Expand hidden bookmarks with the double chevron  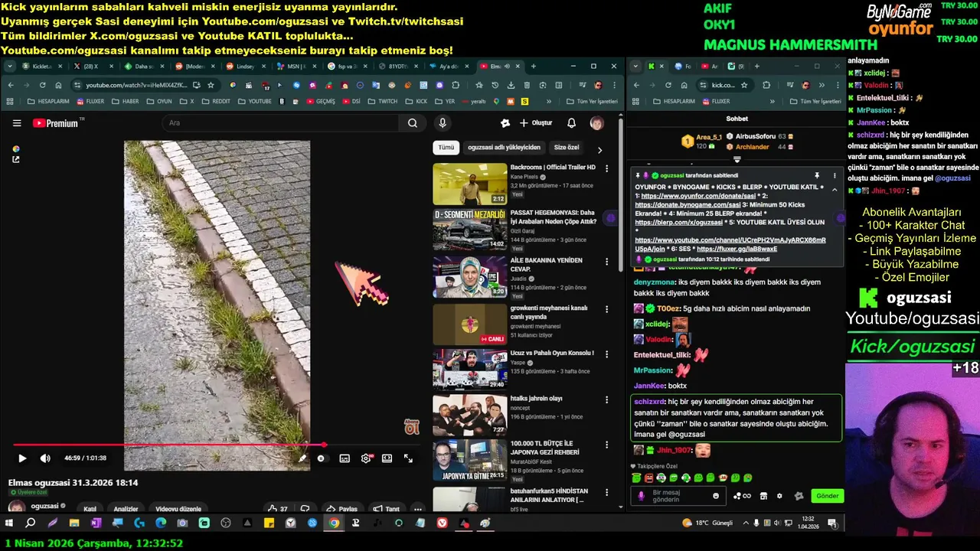(550, 101)
